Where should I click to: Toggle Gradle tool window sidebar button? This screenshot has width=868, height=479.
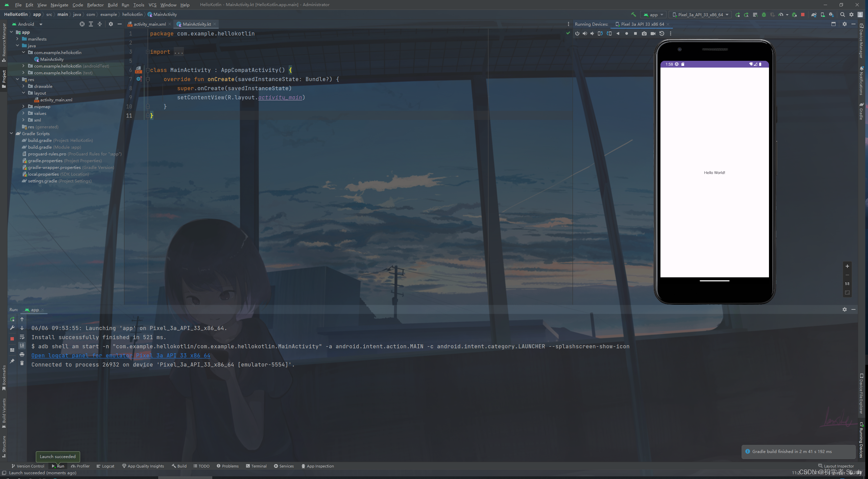[x=861, y=111]
